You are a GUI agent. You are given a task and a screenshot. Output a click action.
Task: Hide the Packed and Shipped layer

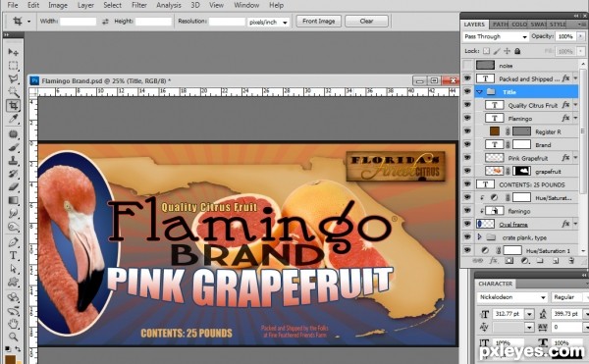tap(467, 78)
